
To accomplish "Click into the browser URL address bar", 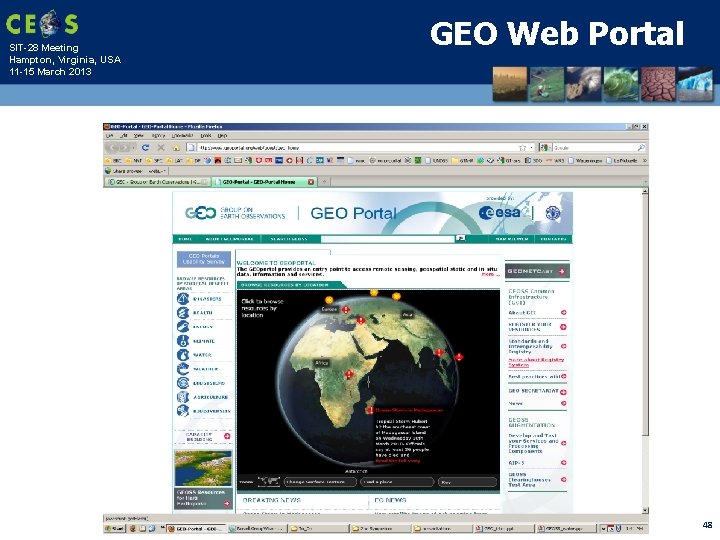I will pos(358,147).
